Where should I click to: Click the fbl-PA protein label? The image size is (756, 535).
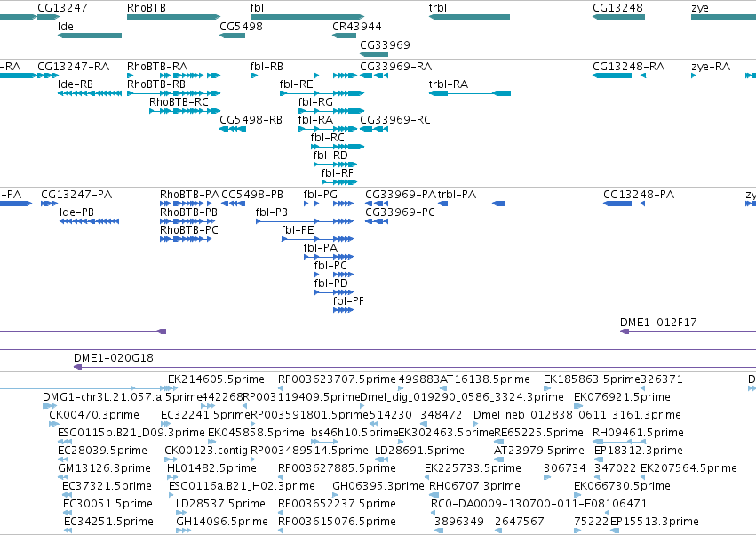(x=320, y=248)
